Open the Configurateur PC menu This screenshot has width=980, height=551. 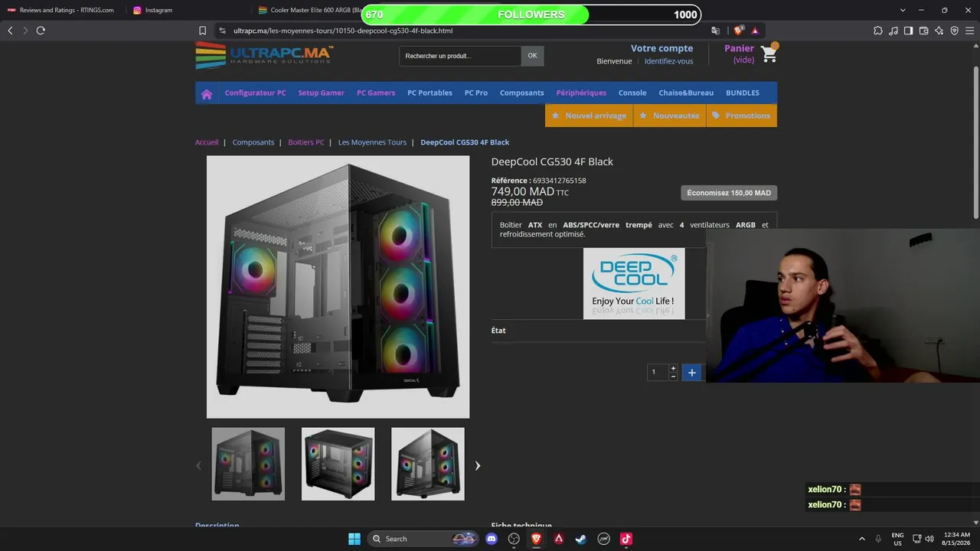[255, 93]
